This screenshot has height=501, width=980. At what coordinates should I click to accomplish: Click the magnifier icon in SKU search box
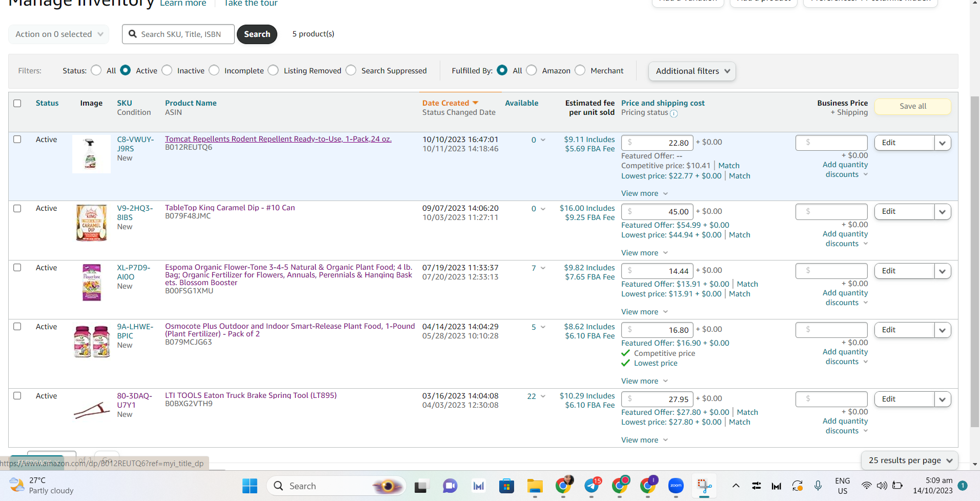tap(133, 34)
